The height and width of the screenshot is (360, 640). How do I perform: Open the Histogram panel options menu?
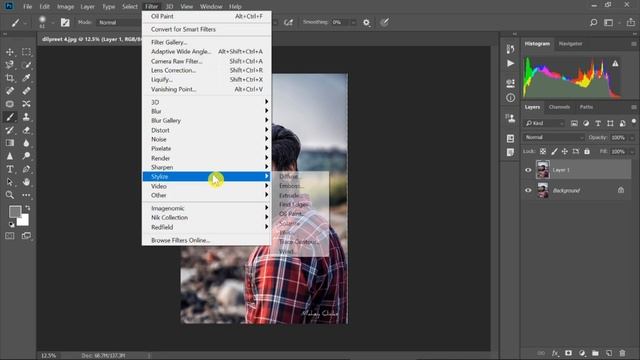[x=633, y=44]
